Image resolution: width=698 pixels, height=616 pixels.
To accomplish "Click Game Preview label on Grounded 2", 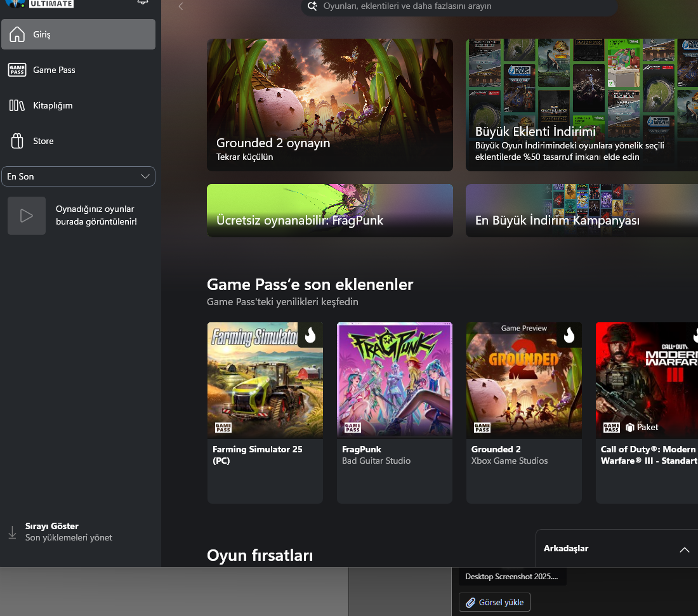I will [x=524, y=328].
